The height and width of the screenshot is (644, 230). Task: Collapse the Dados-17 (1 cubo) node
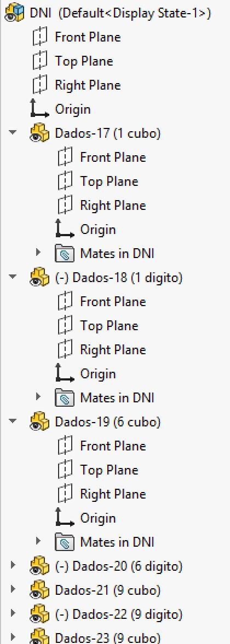(x=13, y=133)
